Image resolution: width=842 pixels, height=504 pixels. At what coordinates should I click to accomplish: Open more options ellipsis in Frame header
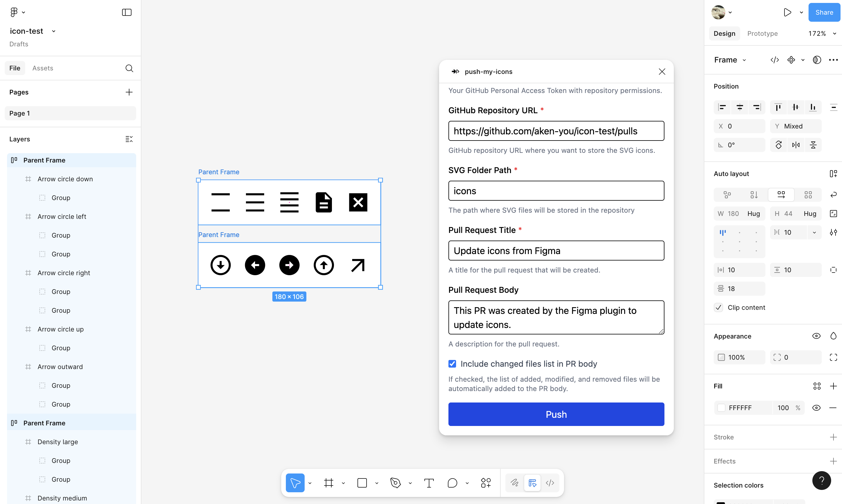833,60
